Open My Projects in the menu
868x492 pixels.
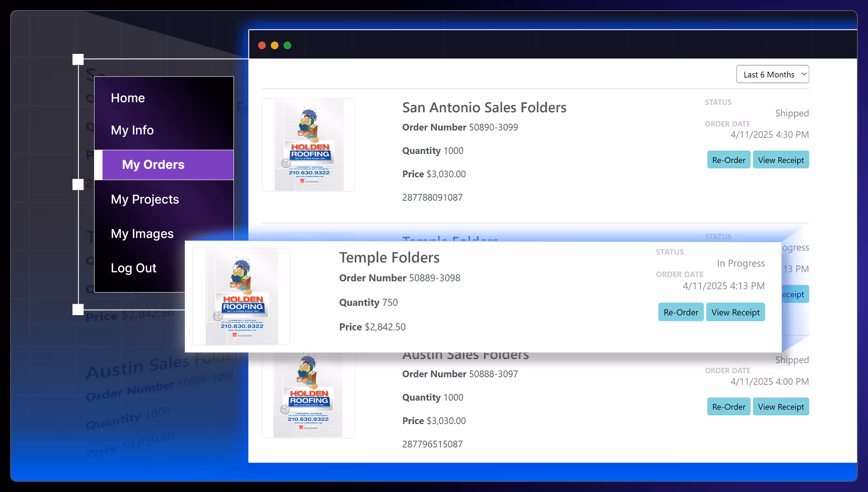pos(145,199)
